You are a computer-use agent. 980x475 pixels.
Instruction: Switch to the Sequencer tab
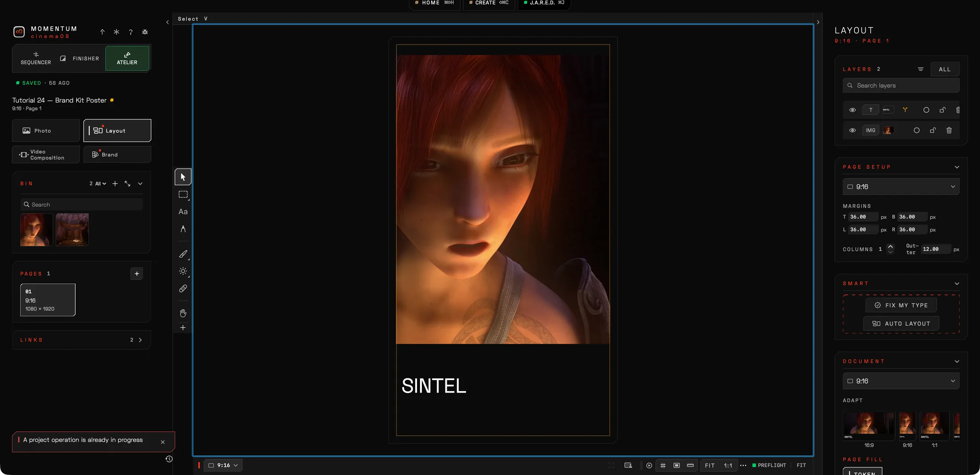pyautogui.click(x=36, y=58)
